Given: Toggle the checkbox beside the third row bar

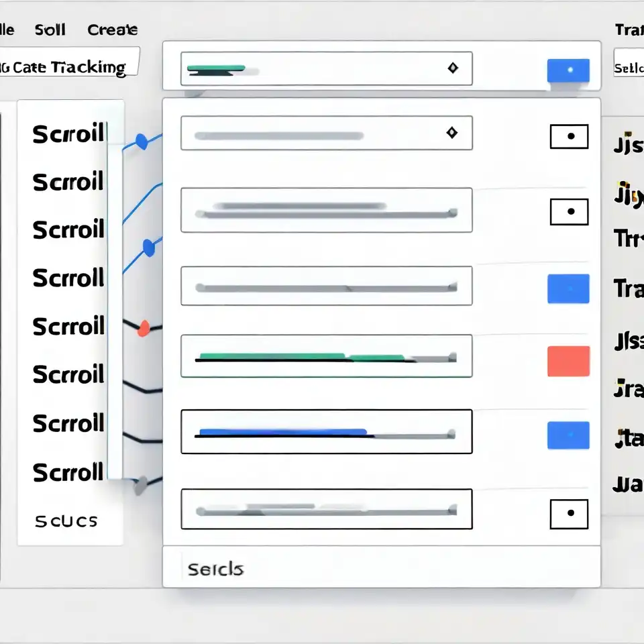Looking at the screenshot, I should tap(569, 212).
